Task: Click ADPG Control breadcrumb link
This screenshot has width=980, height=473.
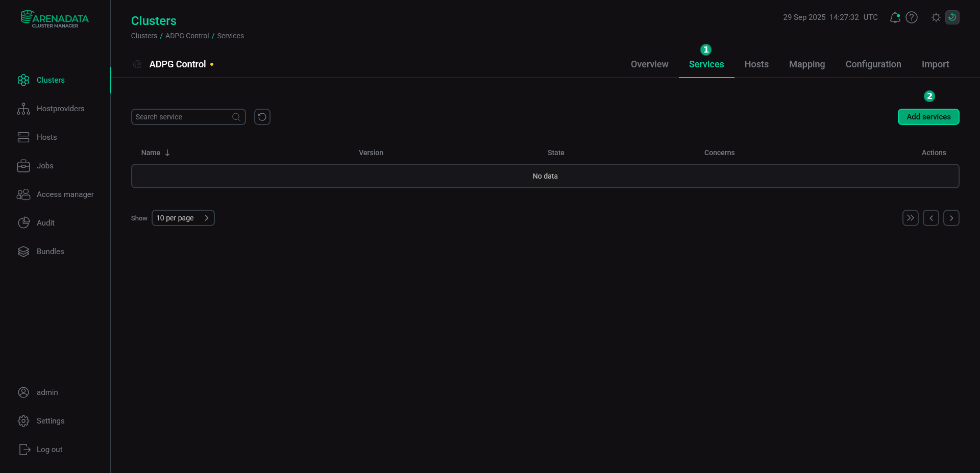Action: tap(187, 36)
